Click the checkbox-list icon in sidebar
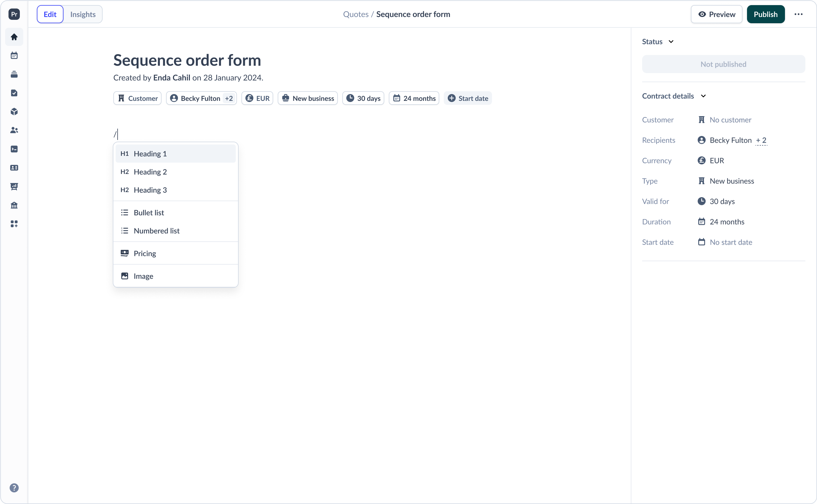 pyautogui.click(x=14, y=93)
